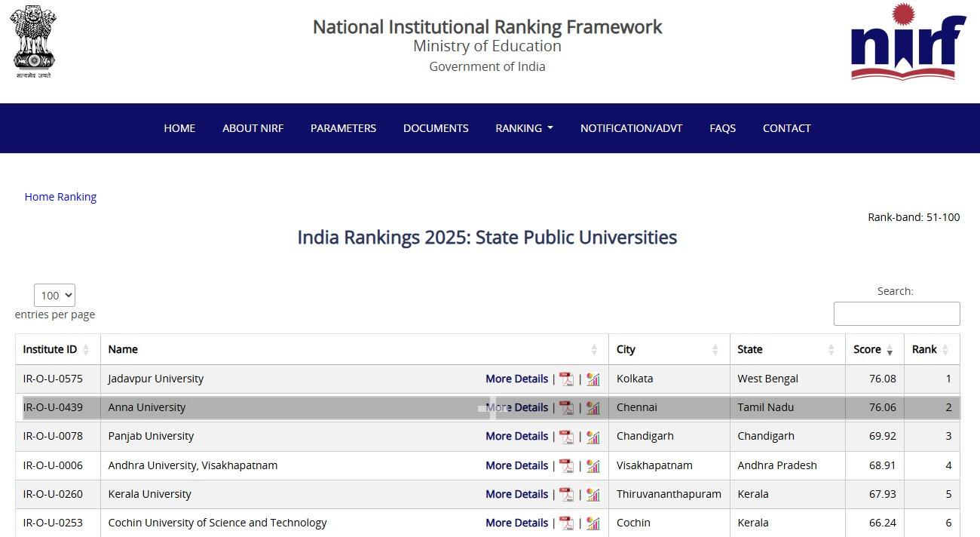The width and height of the screenshot is (980, 537).
Task: Open ABOUT NIRF page
Action: (253, 128)
